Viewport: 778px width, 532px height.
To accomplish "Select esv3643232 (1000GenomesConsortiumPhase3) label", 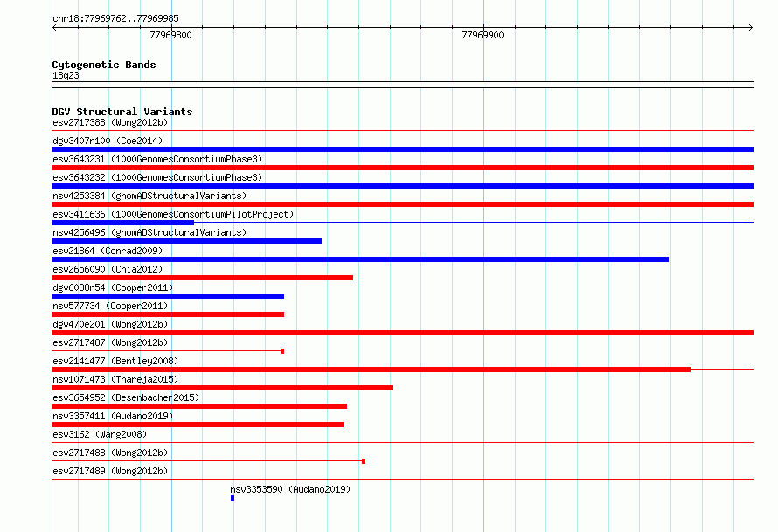I will coord(157,177).
